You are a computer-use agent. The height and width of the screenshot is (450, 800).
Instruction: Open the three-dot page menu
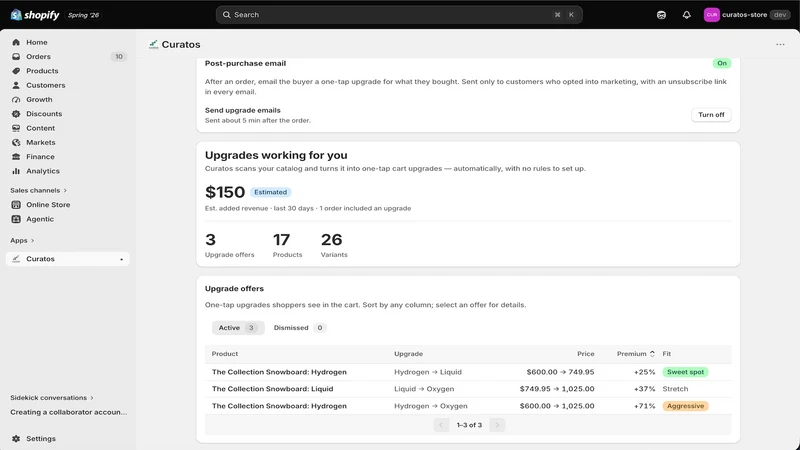tap(780, 44)
